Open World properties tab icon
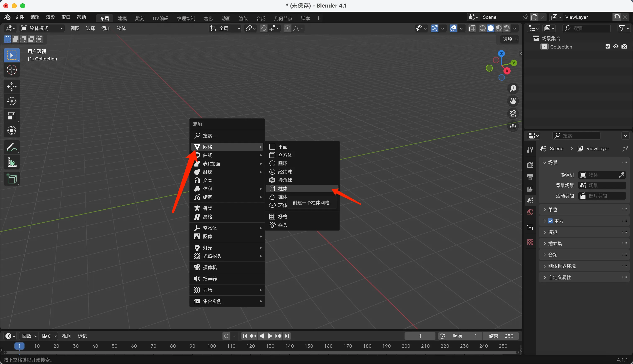Image resolution: width=633 pixels, height=364 pixels. (530, 212)
